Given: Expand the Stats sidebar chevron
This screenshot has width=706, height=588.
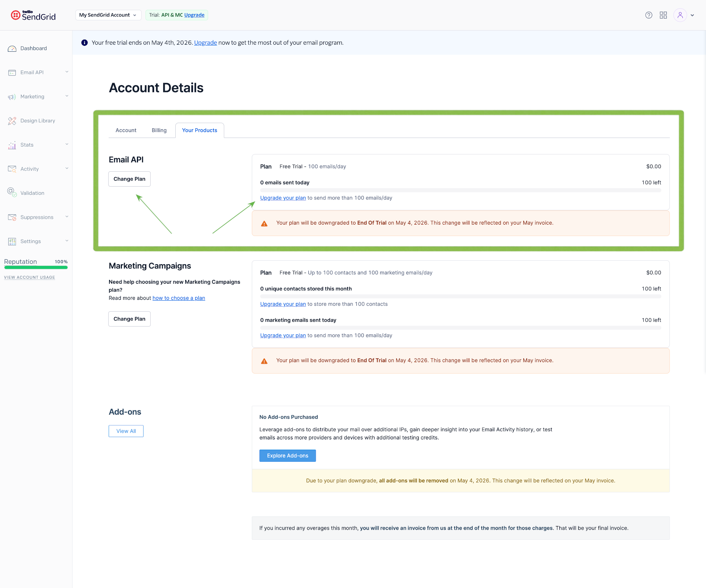Looking at the screenshot, I should point(67,144).
